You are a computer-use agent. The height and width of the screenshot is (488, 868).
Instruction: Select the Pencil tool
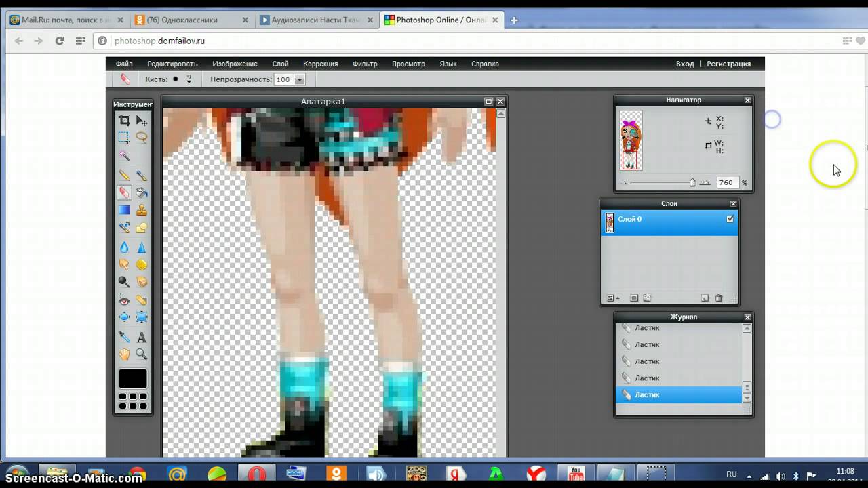(124, 176)
